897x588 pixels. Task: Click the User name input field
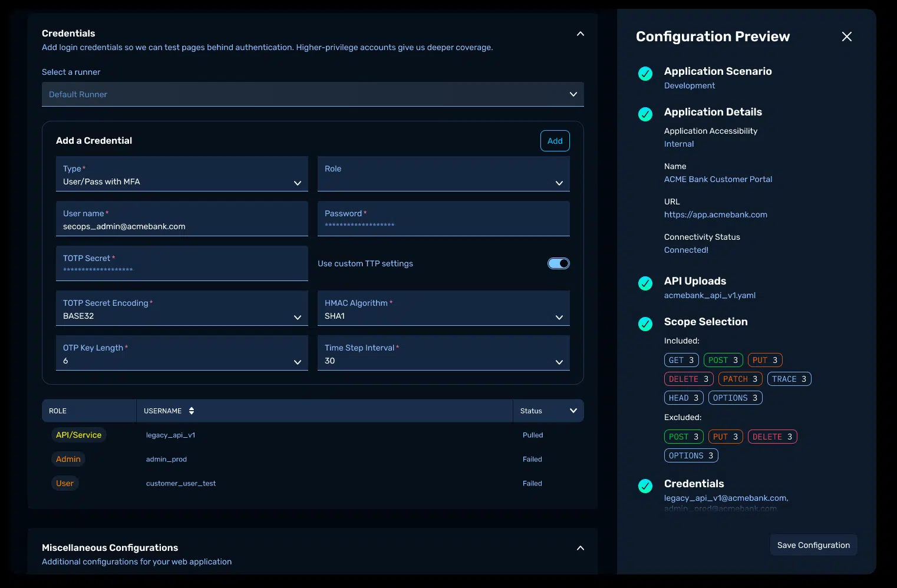182,219
